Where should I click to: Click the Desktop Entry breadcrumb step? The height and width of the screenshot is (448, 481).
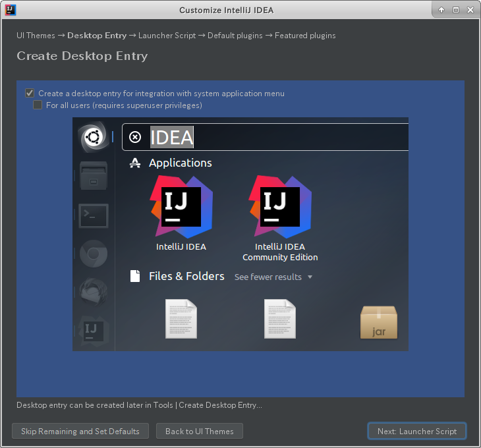point(97,36)
